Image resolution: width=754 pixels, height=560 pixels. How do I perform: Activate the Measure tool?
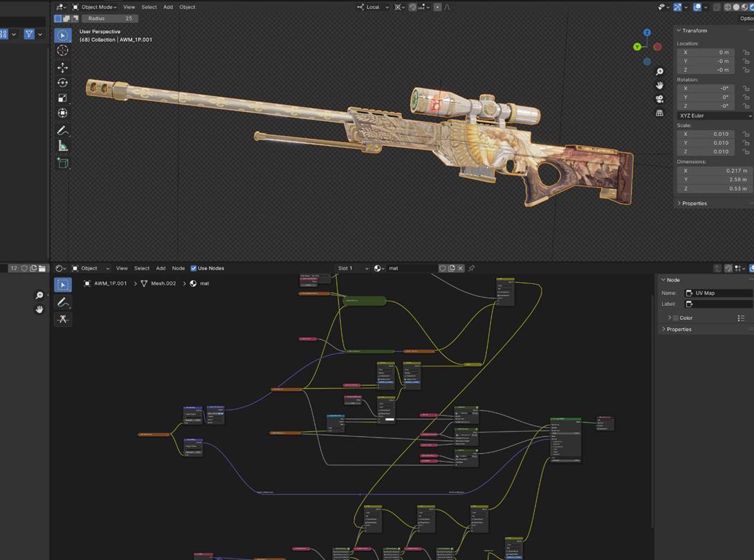point(62,146)
